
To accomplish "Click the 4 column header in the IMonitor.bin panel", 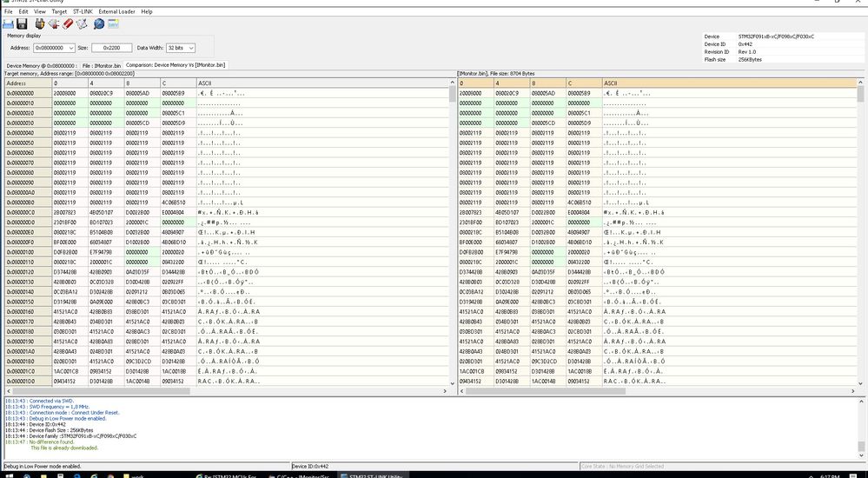I will pyautogui.click(x=512, y=83).
